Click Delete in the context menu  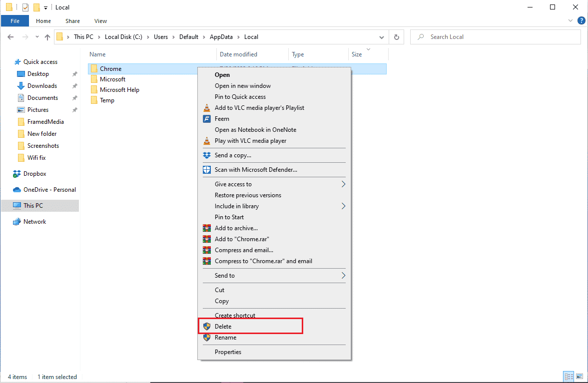[223, 326]
